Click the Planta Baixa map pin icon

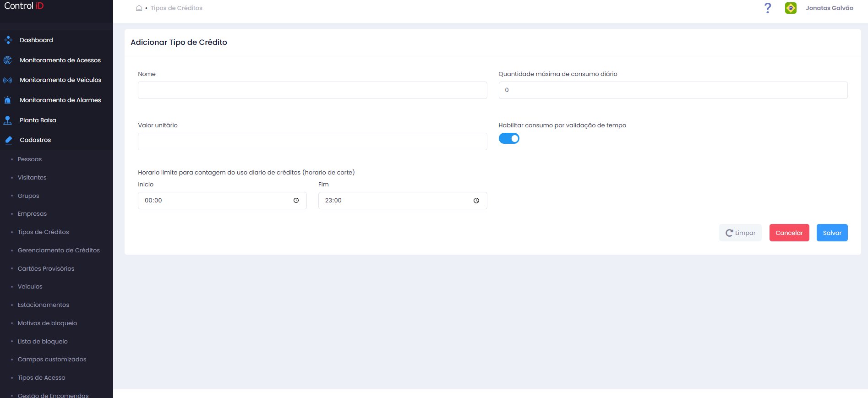[8, 120]
